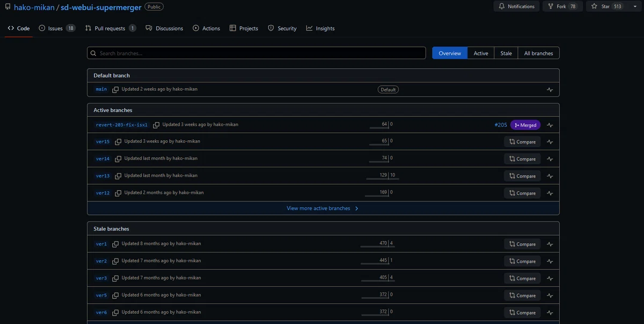644x324 pixels.
Task: Compare the ver3 branch
Action: 522,278
